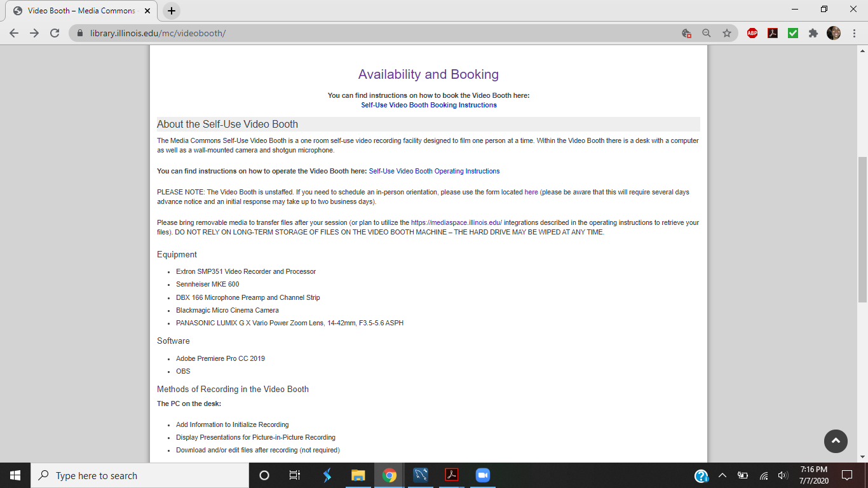This screenshot has width=868, height=488.
Task: Click "The PC on the desk:" text
Action: point(189,403)
